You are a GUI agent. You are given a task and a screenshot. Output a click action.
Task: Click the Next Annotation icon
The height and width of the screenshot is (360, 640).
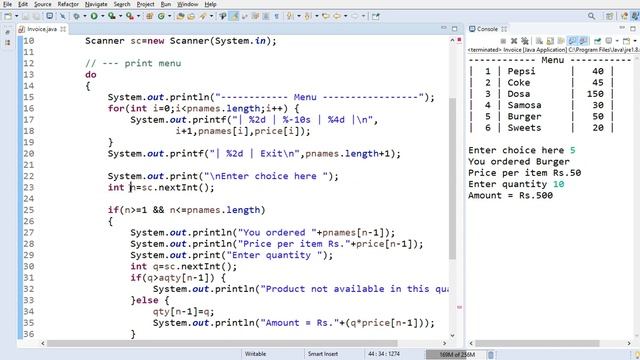(x=290, y=16)
